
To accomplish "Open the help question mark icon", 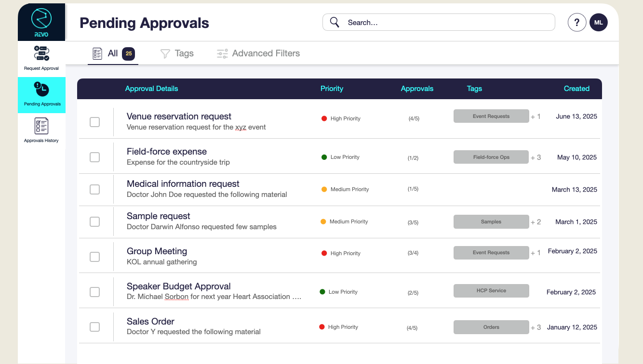I will (577, 22).
